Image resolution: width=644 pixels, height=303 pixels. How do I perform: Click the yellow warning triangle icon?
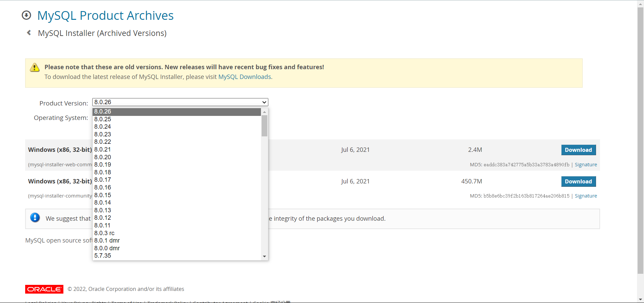[x=35, y=67]
